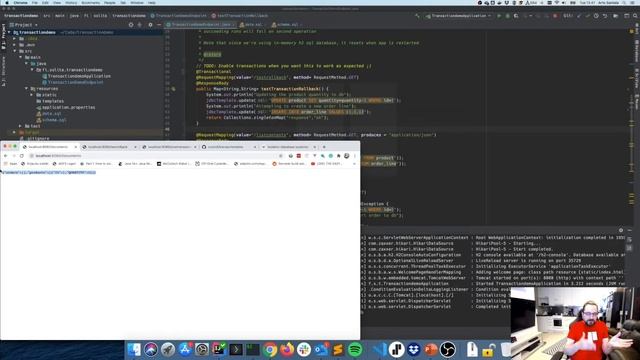Screen dimensions: 640x360
Task: Select application.properties in project tree
Action: pyautogui.click(x=68, y=107)
